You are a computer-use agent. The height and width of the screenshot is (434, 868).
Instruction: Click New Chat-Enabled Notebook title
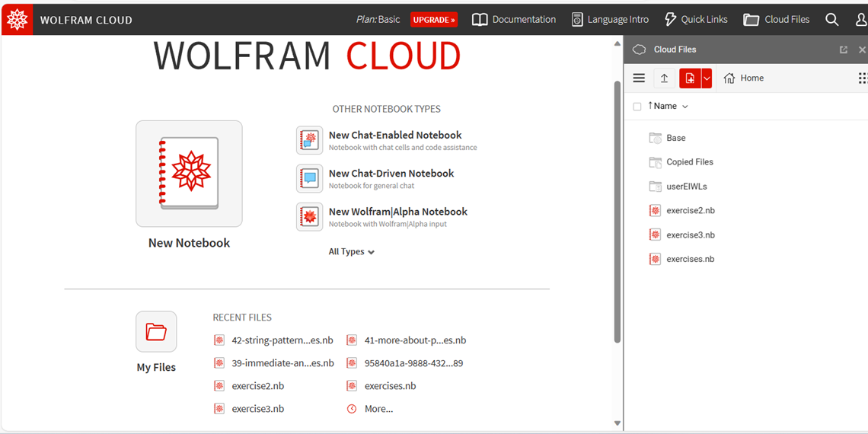(x=395, y=135)
